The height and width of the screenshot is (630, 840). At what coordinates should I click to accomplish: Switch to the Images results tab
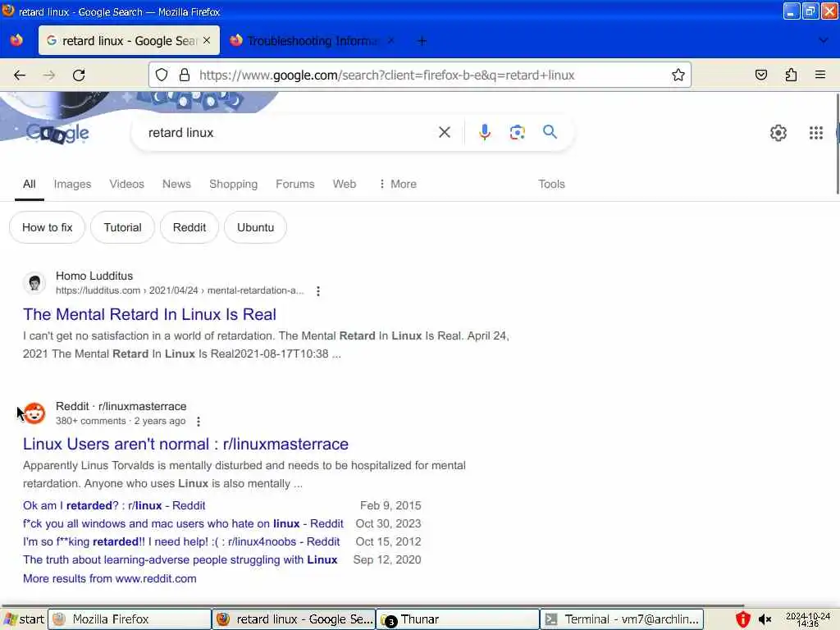click(x=72, y=184)
